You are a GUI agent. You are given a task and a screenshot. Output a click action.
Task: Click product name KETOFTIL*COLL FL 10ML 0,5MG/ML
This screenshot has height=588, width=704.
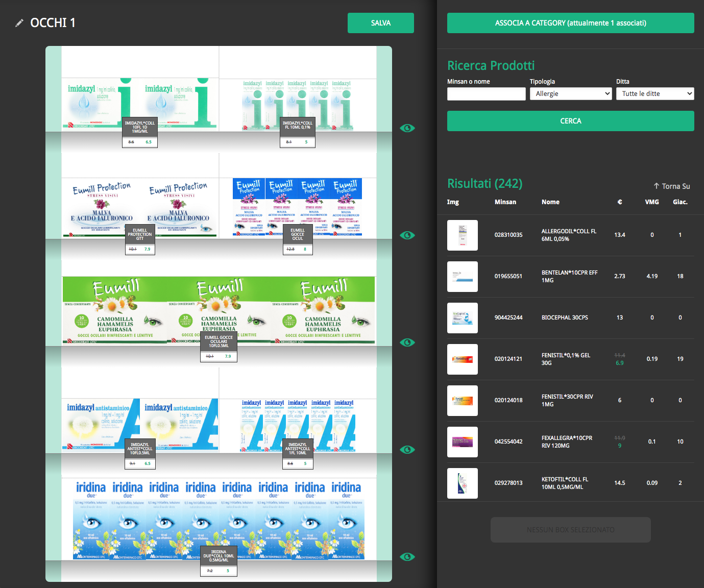pos(565,483)
